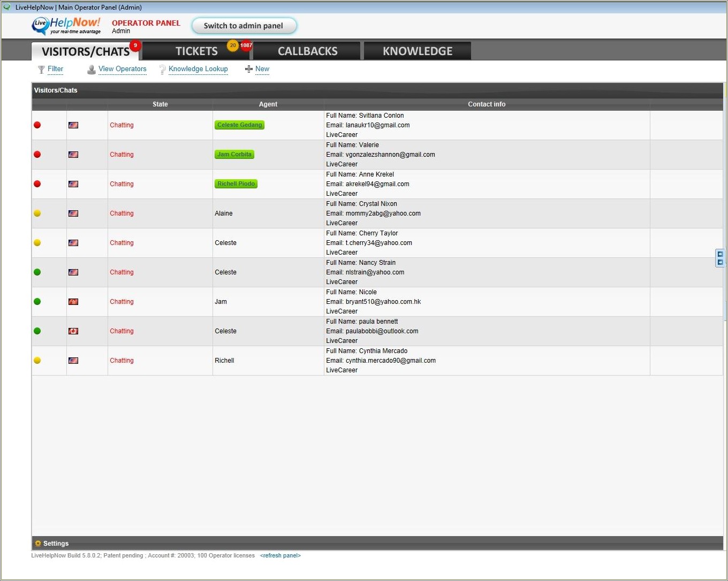Click the plus icon beside New

coord(248,69)
